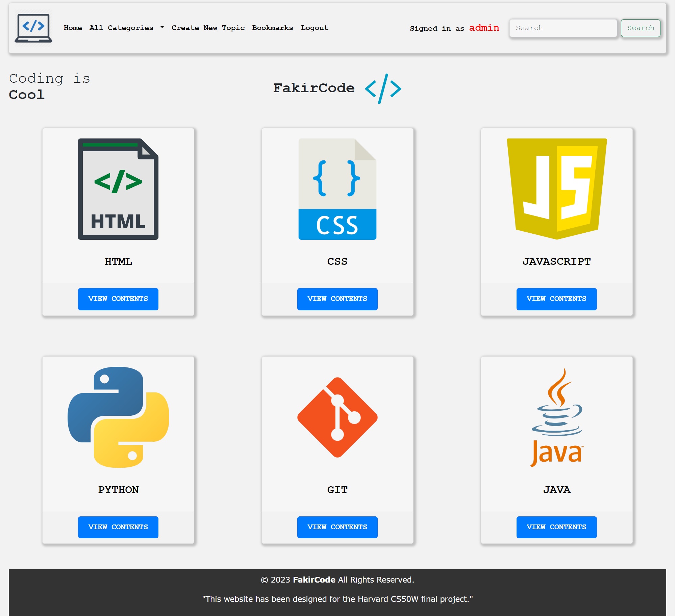
Task: Click the Java coffee cup logo
Action: pyautogui.click(x=556, y=417)
